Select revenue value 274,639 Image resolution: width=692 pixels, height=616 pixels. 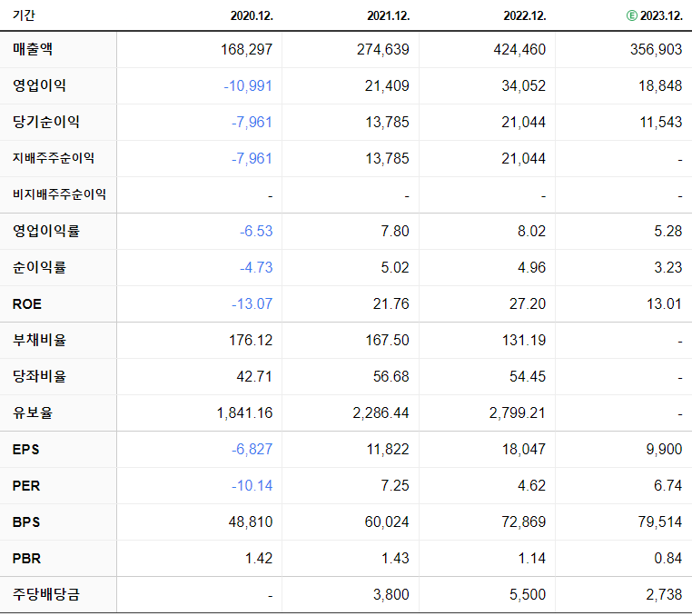383,49
